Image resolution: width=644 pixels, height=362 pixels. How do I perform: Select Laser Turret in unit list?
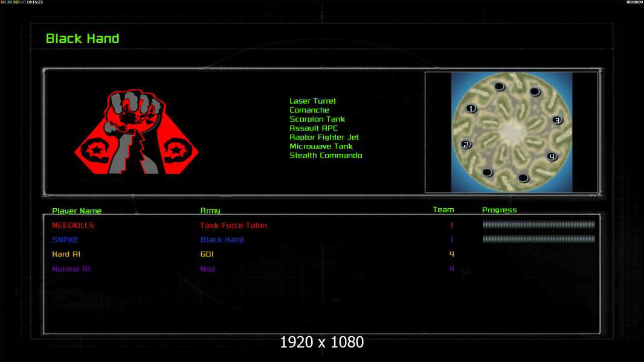point(312,101)
